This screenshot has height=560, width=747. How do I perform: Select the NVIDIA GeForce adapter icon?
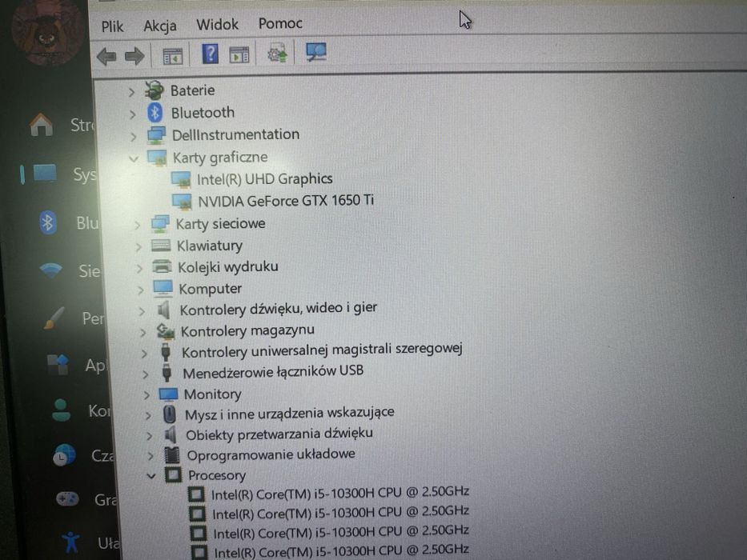pyautogui.click(x=182, y=202)
